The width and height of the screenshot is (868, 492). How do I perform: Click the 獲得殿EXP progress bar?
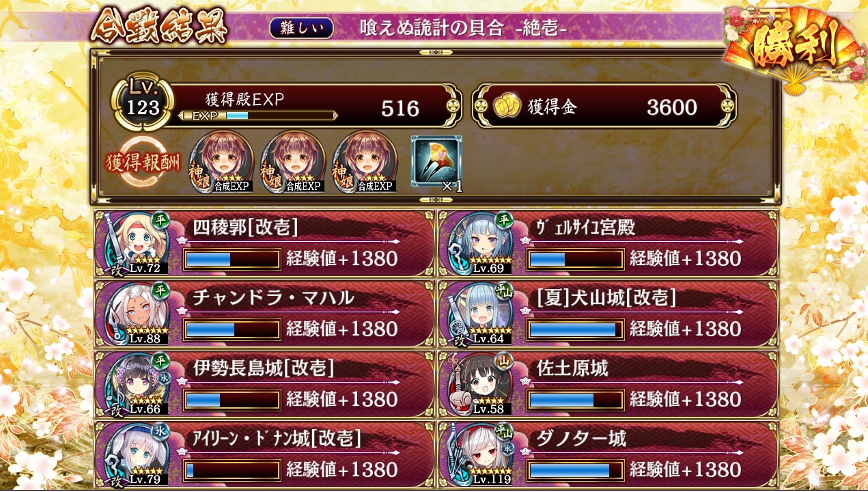(257, 116)
